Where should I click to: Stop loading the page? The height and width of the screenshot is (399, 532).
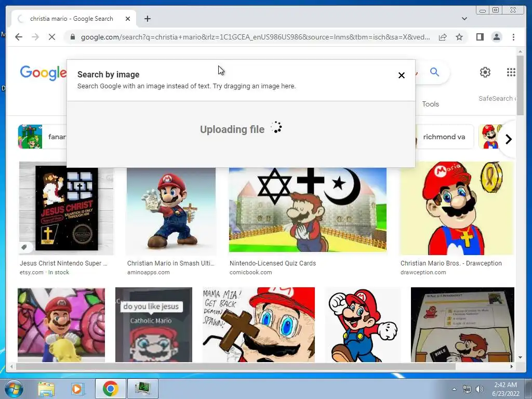tap(52, 37)
